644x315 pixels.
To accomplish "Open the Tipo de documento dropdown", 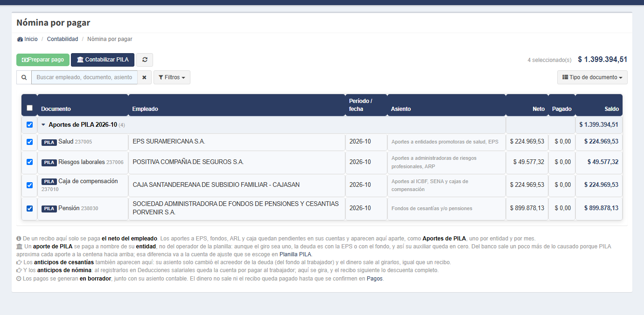I will (592, 77).
